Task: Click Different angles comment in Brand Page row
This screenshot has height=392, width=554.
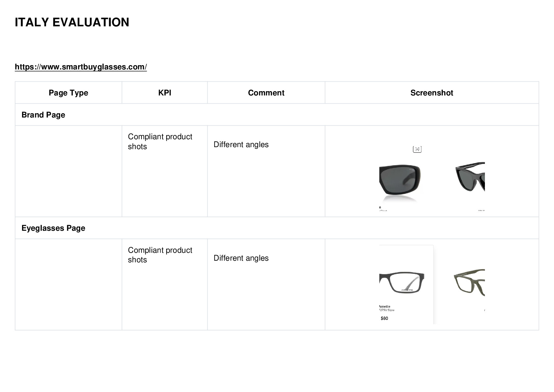Action: [241, 144]
